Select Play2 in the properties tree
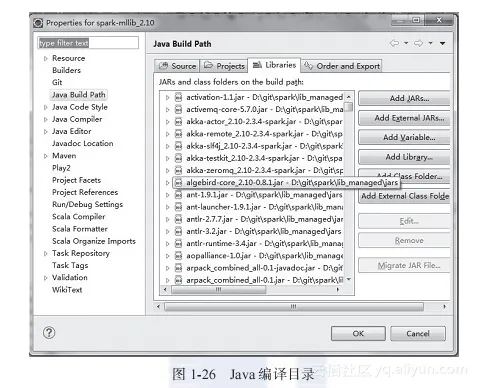Viewport: 478px width, 388px height. [61, 168]
